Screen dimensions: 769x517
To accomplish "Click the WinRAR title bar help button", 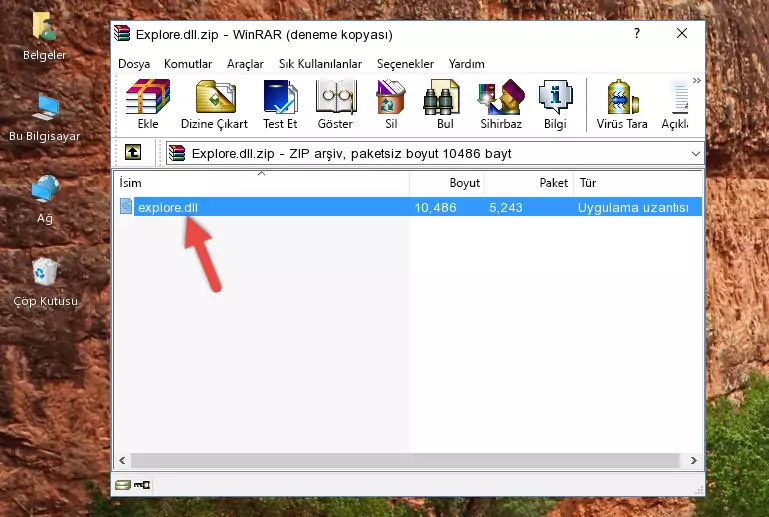I will (637, 33).
